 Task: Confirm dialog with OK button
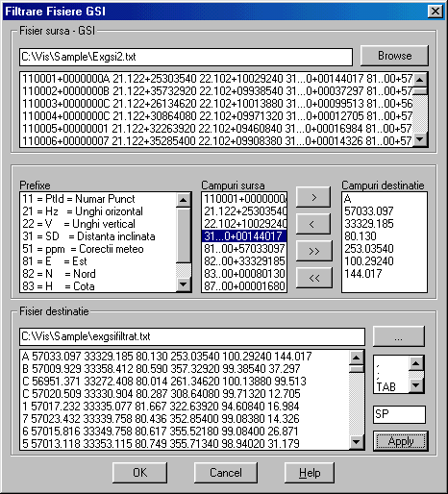point(140,473)
